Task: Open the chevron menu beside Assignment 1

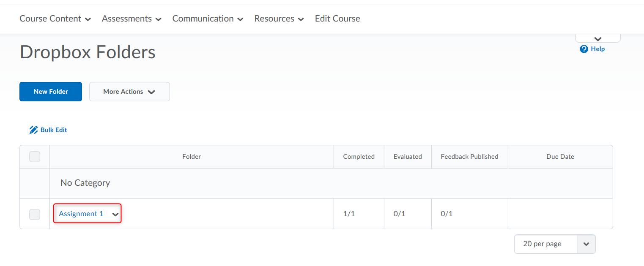Action: pos(115,214)
